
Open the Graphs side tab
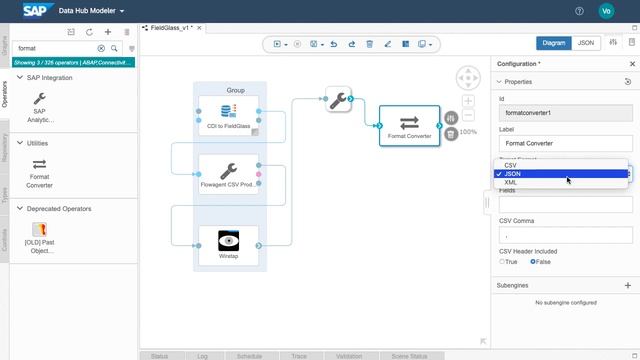tap(4, 46)
